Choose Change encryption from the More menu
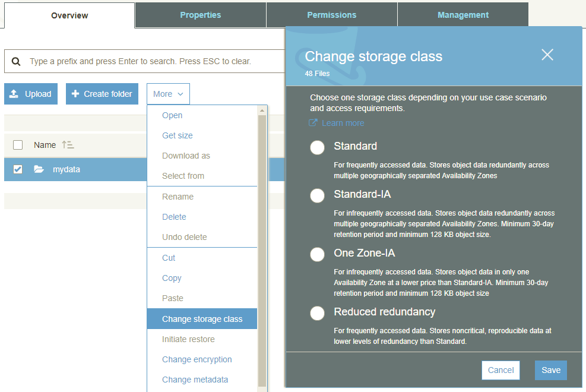The height and width of the screenshot is (392, 586). [197, 359]
